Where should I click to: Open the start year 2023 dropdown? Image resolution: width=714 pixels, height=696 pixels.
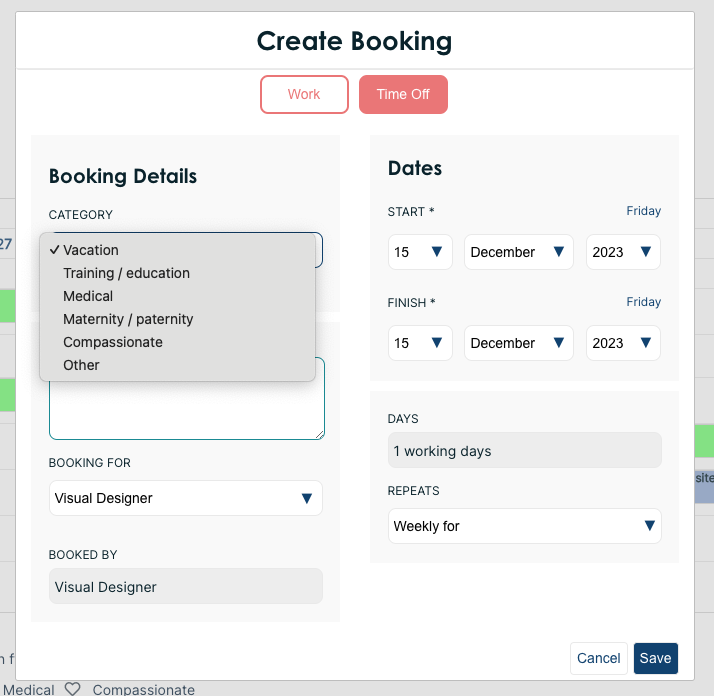click(x=623, y=252)
